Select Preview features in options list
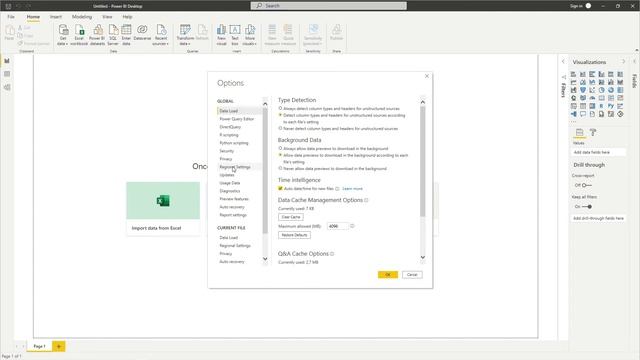This screenshot has height=360, width=640. [234, 199]
